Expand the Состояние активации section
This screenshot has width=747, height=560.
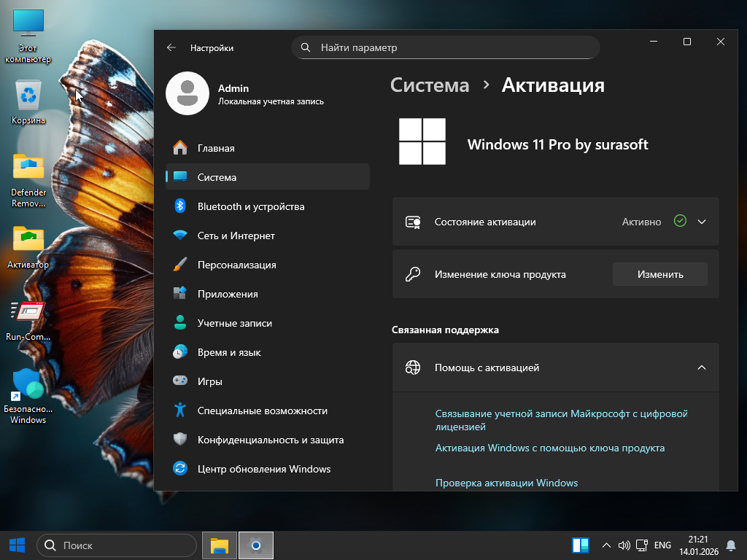(x=702, y=222)
